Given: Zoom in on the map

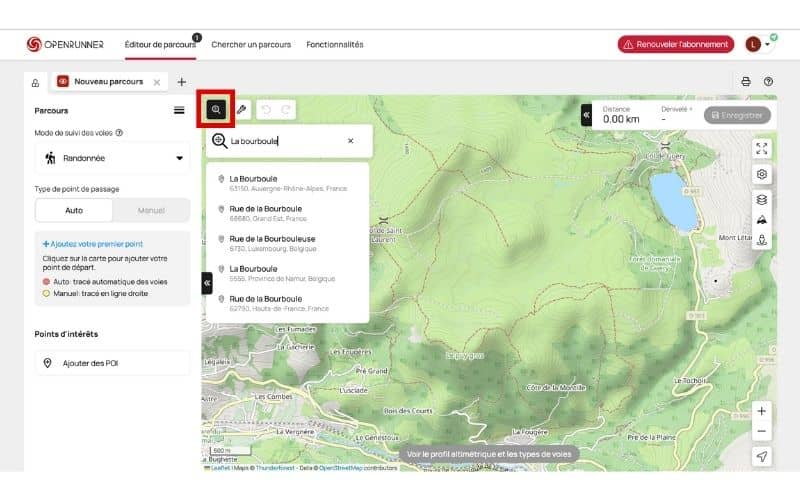Looking at the screenshot, I should pos(762,411).
